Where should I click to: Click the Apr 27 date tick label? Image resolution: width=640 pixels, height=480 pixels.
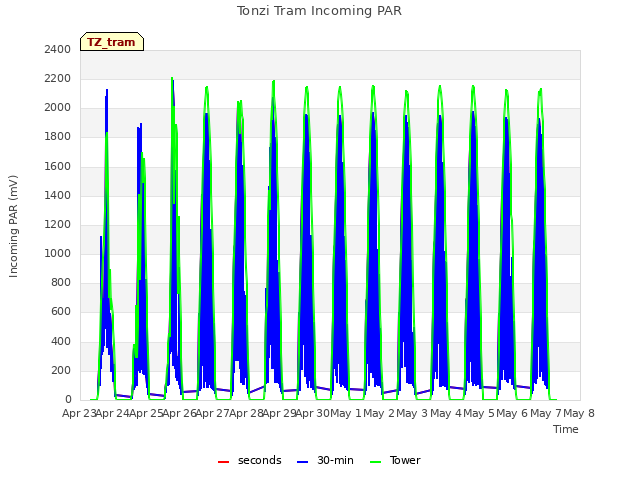213,413
